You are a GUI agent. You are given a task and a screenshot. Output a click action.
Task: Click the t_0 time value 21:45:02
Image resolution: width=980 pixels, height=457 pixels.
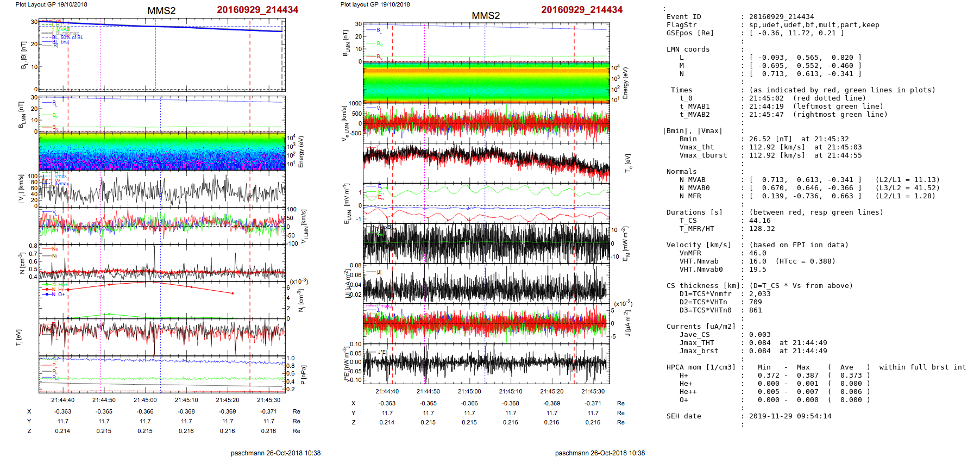click(766, 98)
